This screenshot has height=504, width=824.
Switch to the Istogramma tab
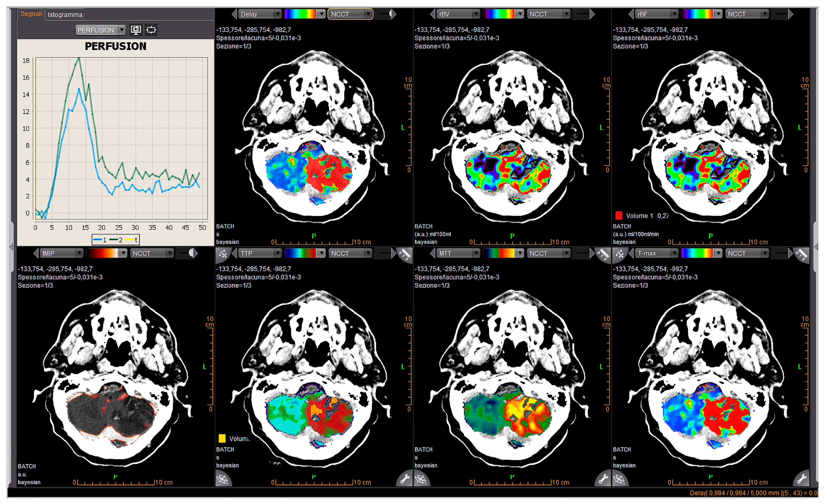pos(65,15)
